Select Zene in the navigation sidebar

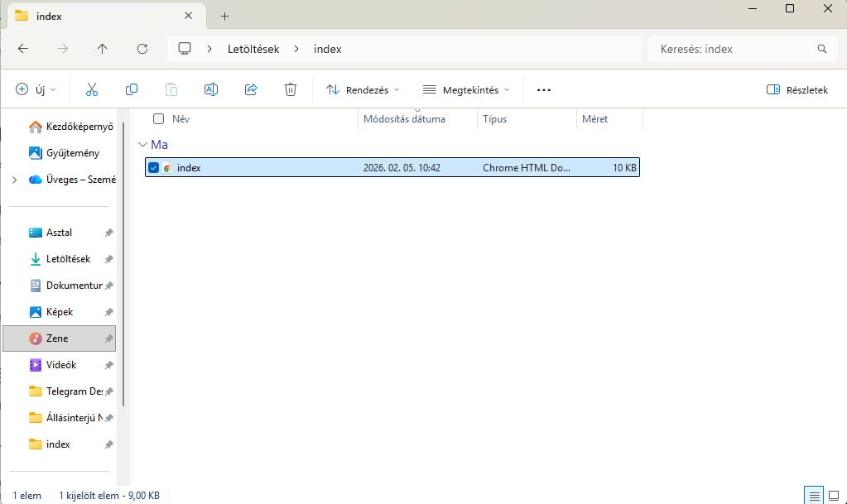point(57,338)
